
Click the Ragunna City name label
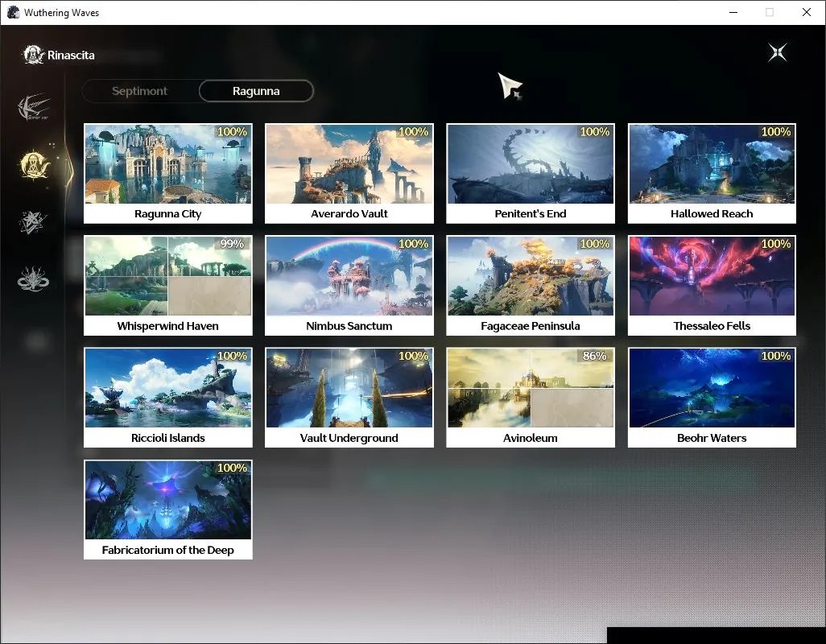coord(168,214)
